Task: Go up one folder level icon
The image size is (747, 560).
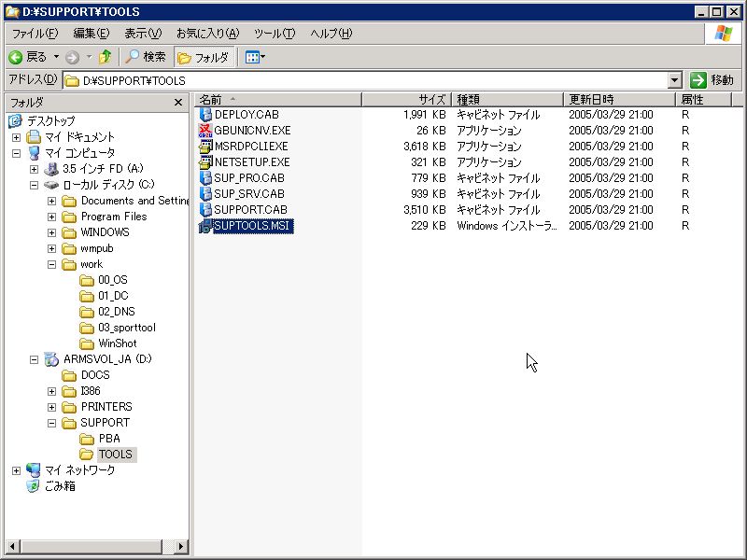Action: pos(105,57)
